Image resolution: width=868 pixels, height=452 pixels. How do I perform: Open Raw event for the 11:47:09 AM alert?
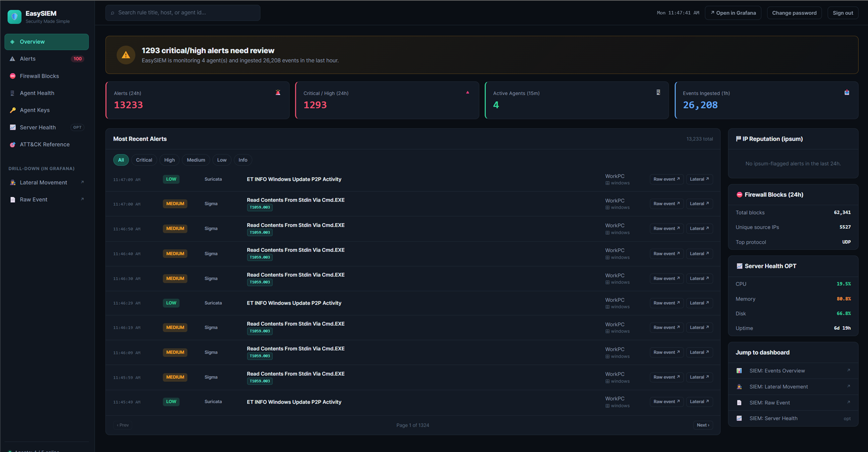(x=666, y=179)
